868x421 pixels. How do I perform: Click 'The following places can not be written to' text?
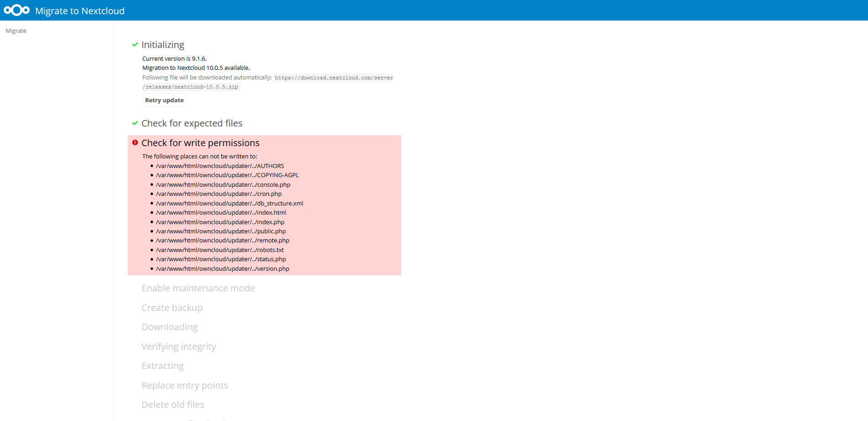pos(200,156)
